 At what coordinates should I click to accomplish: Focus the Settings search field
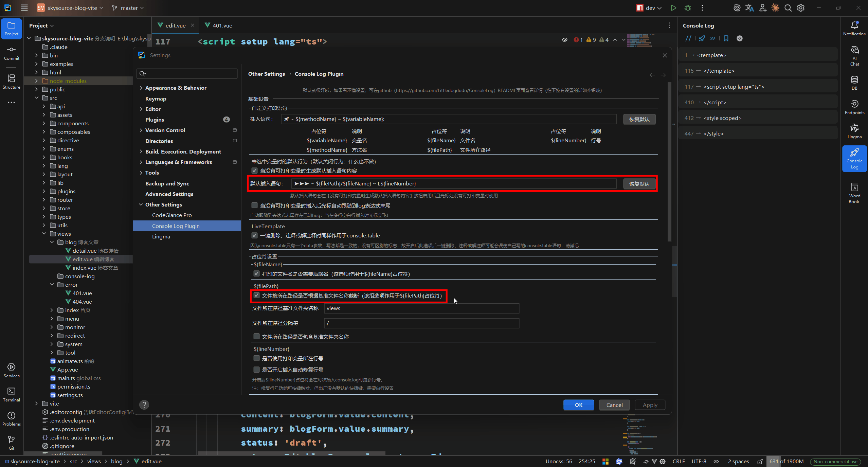[x=187, y=74]
